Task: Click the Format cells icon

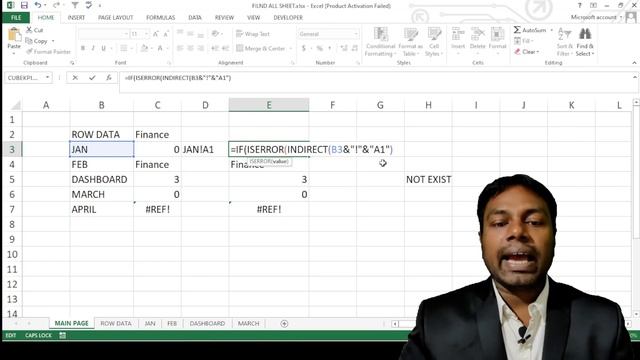Action: (497, 34)
